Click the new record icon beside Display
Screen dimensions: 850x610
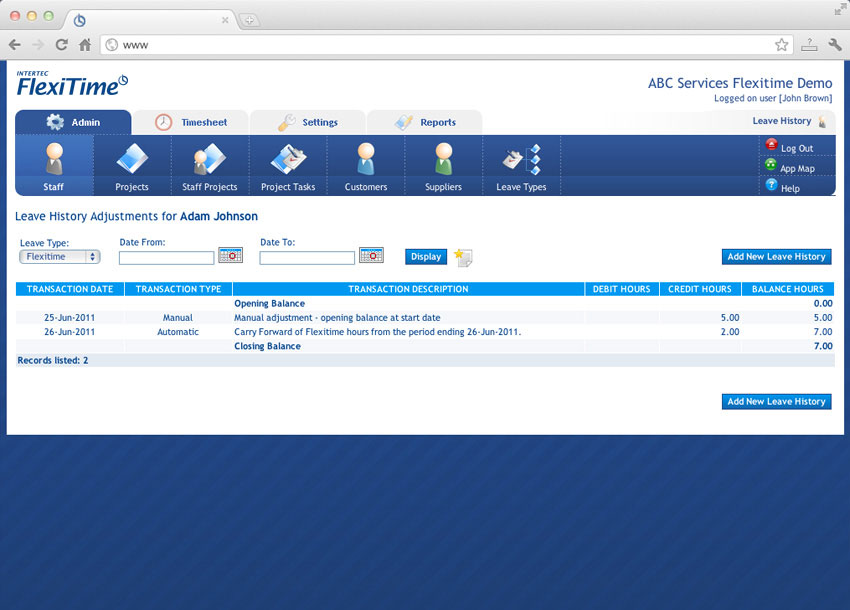462,256
